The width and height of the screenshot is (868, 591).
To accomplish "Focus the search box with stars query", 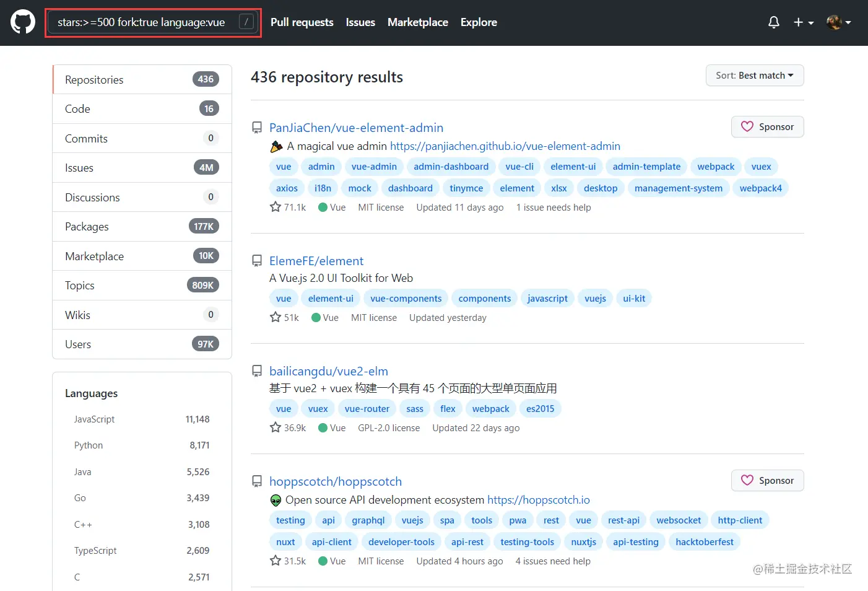I will coord(153,22).
